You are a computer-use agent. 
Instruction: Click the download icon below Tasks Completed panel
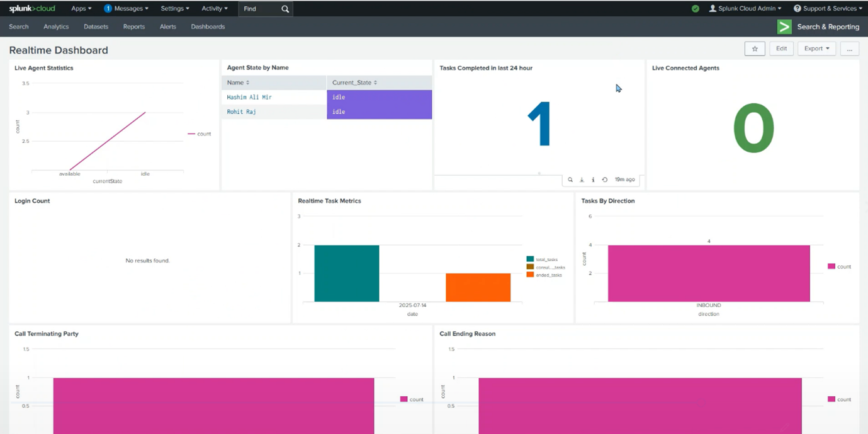(582, 180)
